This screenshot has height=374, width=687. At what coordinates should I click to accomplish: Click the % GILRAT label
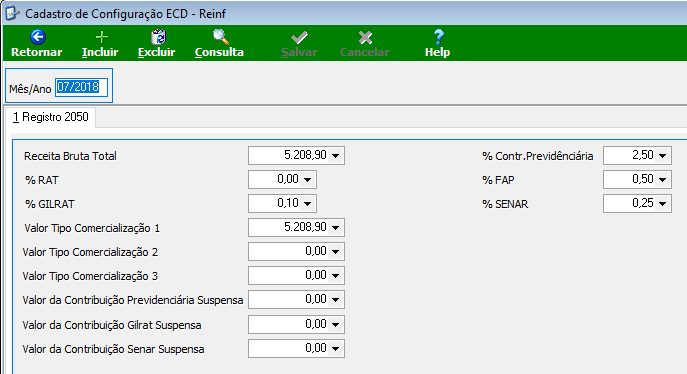pyautogui.click(x=50, y=205)
